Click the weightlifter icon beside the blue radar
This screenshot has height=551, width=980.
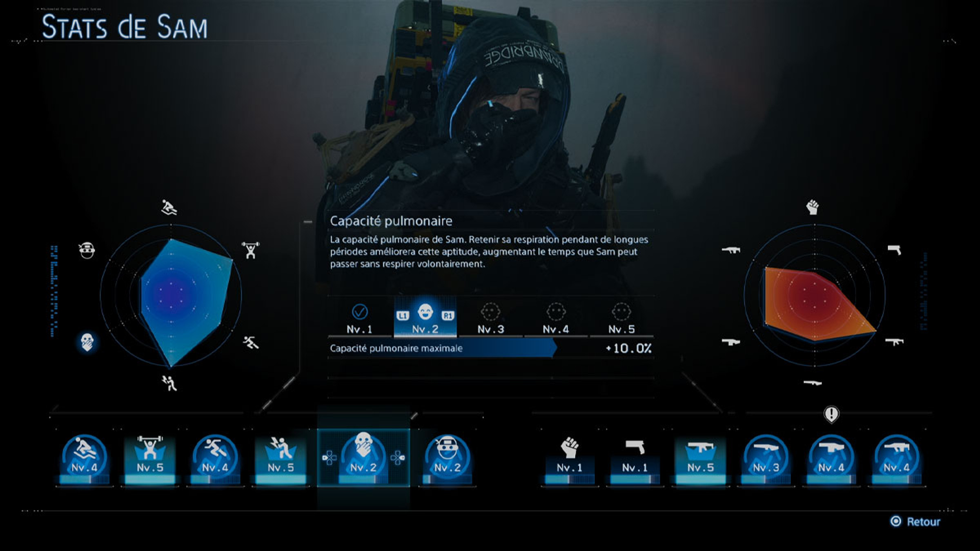(x=250, y=250)
